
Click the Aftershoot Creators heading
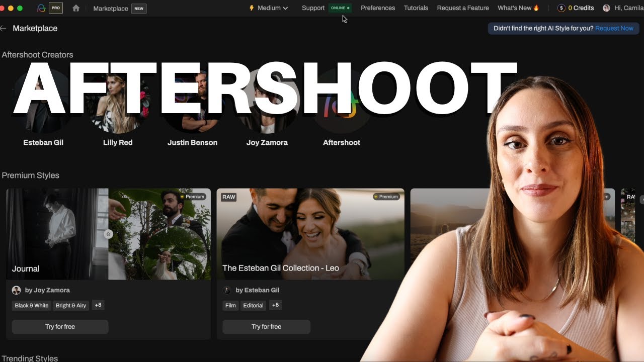37,55
